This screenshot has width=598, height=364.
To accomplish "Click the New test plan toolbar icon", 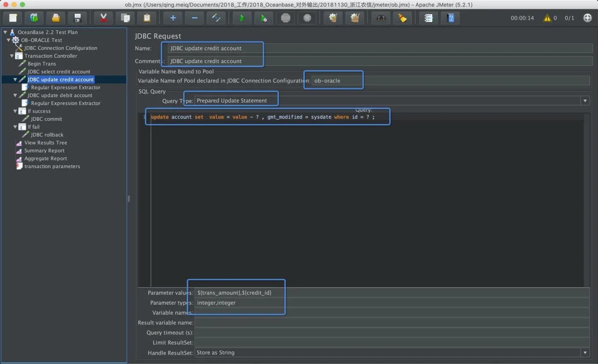I will 13,18.
